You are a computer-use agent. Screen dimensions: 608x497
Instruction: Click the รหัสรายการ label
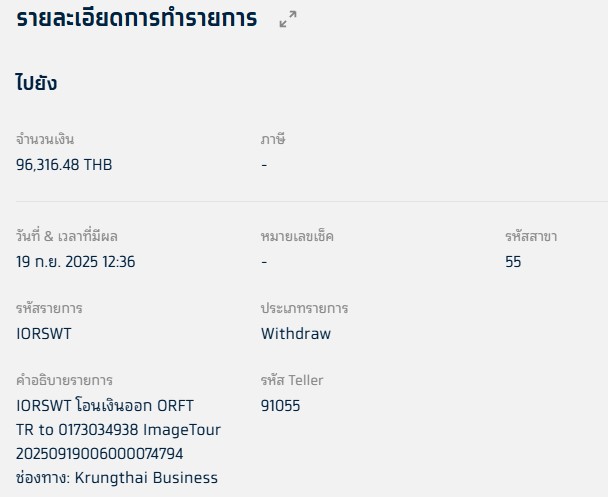click(x=49, y=308)
